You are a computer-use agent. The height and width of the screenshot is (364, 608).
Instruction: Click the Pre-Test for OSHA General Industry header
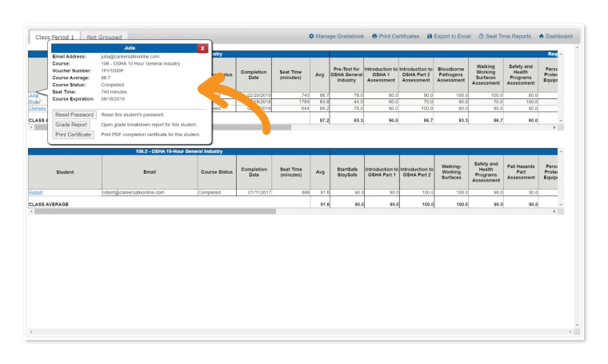point(346,75)
